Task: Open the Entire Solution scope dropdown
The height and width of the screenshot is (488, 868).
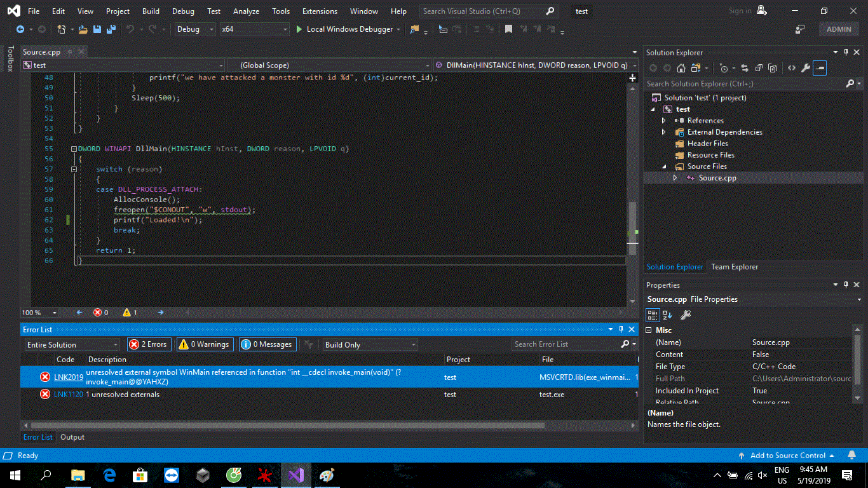Action: click(x=72, y=345)
